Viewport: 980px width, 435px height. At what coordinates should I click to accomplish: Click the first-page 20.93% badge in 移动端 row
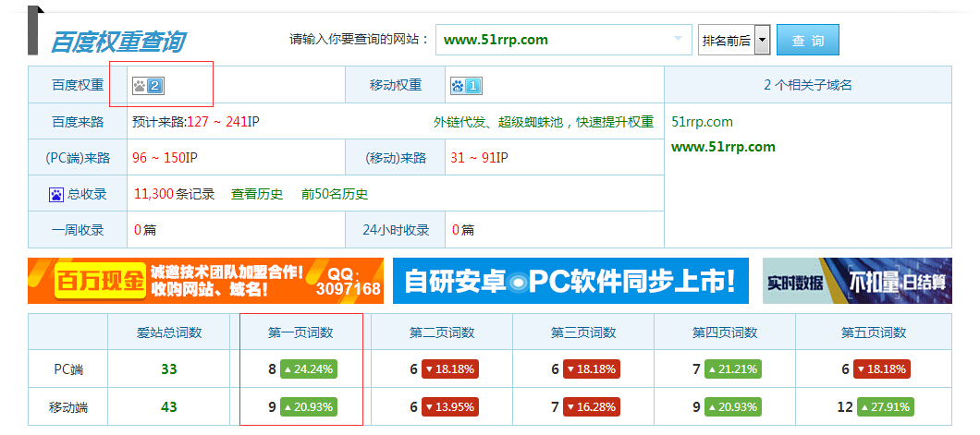click(309, 407)
